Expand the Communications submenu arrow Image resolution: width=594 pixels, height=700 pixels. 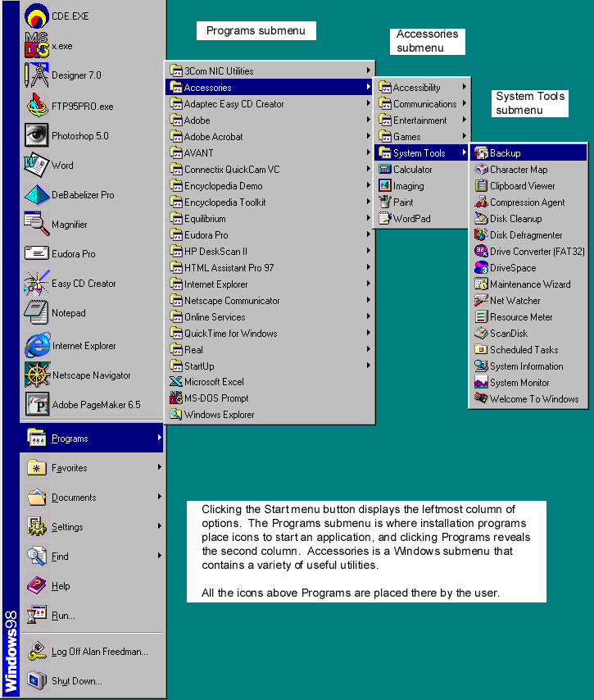[x=464, y=103]
